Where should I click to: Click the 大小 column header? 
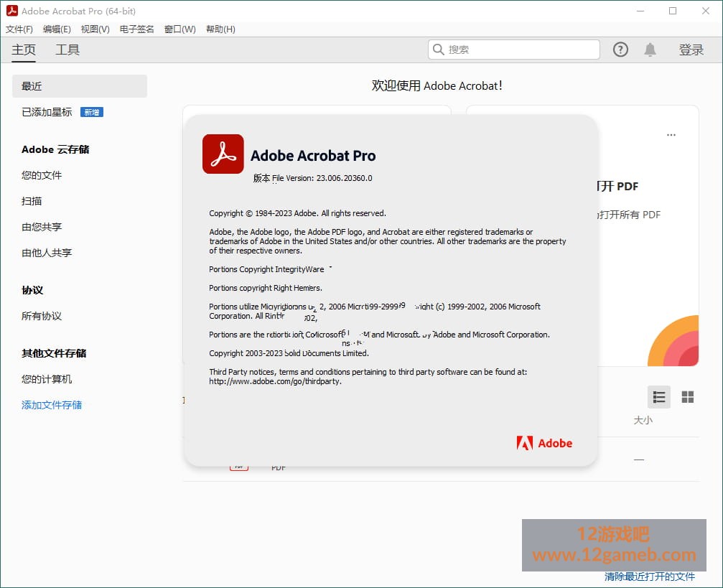coord(643,420)
